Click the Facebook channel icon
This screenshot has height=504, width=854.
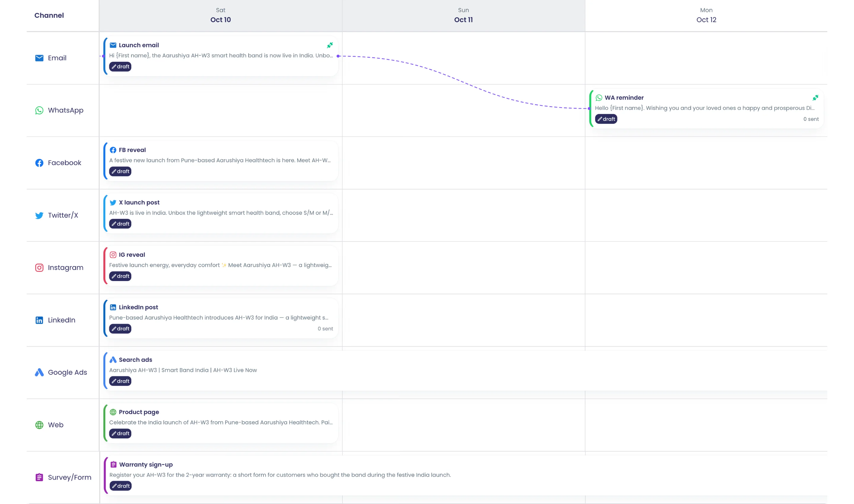[39, 163]
